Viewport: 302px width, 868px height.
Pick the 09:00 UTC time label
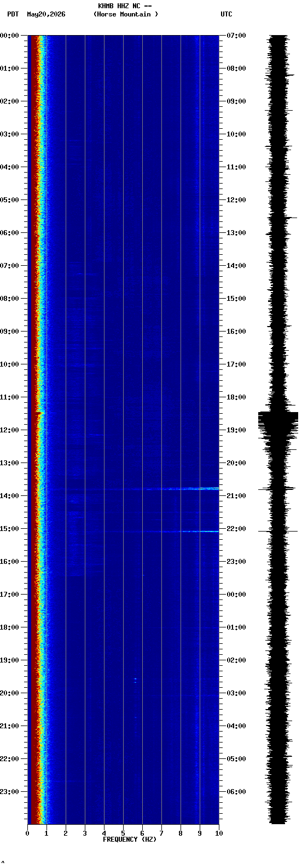(236, 101)
